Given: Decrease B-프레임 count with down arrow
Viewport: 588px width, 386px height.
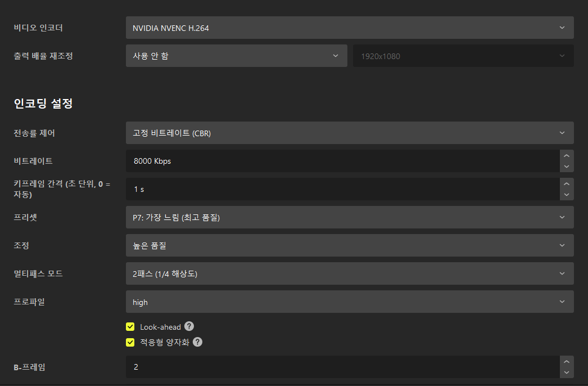Looking at the screenshot, I should coord(567,372).
